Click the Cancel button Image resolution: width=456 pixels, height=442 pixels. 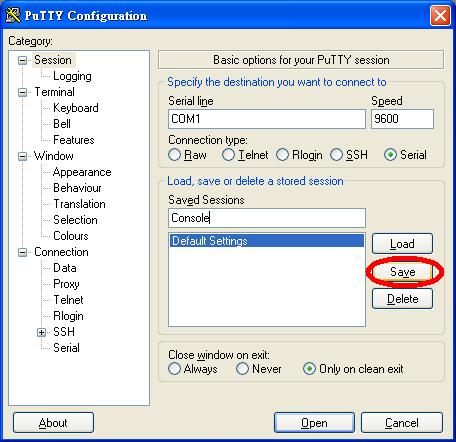402,423
